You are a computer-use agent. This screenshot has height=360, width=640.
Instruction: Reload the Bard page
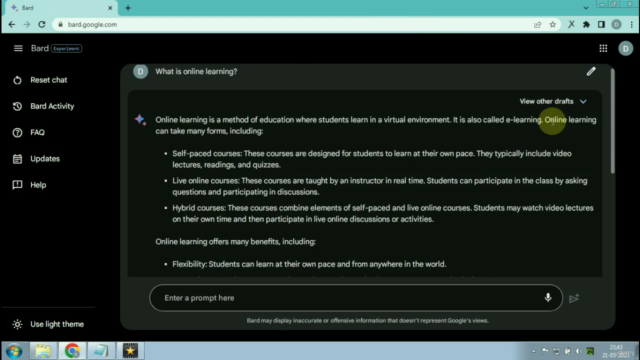(x=42, y=24)
